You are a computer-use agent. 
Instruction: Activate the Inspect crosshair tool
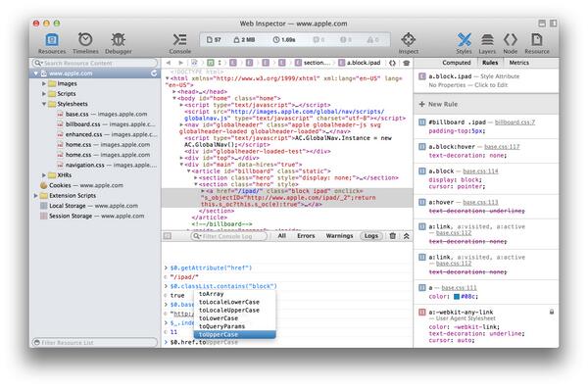tap(408, 39)
